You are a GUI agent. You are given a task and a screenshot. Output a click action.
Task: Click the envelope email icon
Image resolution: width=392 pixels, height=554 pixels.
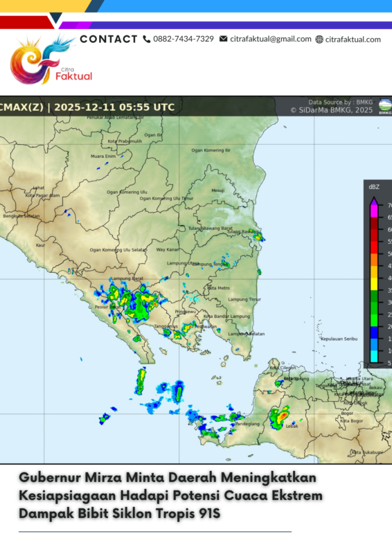click(x=224, y=39)
